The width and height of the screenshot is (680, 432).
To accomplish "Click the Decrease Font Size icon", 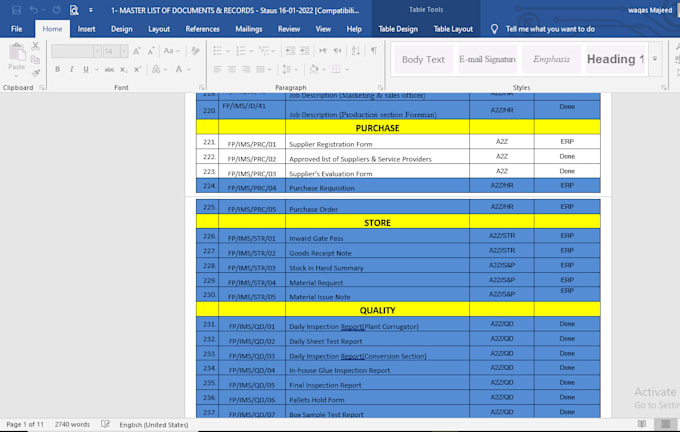I will pyautogui.click(x=151, y=51).
